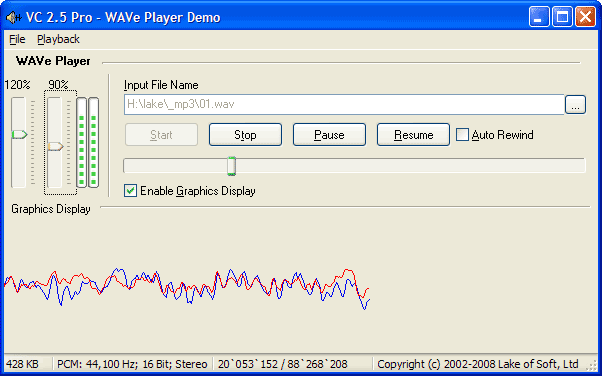Click the 90% volume slider handle
Image resolution: width=602 pixels, height=376 pixels.
(x=55, y=146)
